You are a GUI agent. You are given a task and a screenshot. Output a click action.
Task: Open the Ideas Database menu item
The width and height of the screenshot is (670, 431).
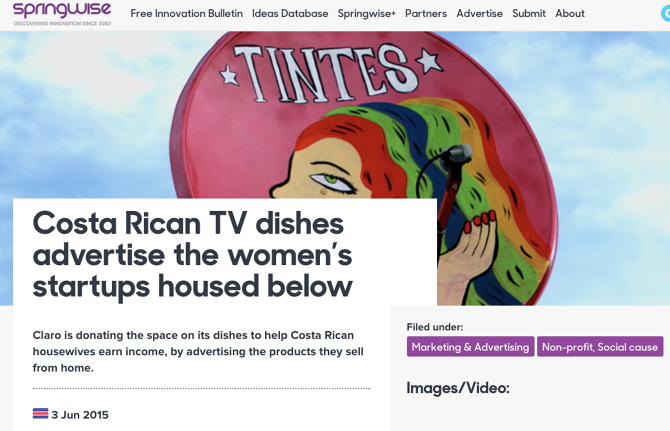290,14
